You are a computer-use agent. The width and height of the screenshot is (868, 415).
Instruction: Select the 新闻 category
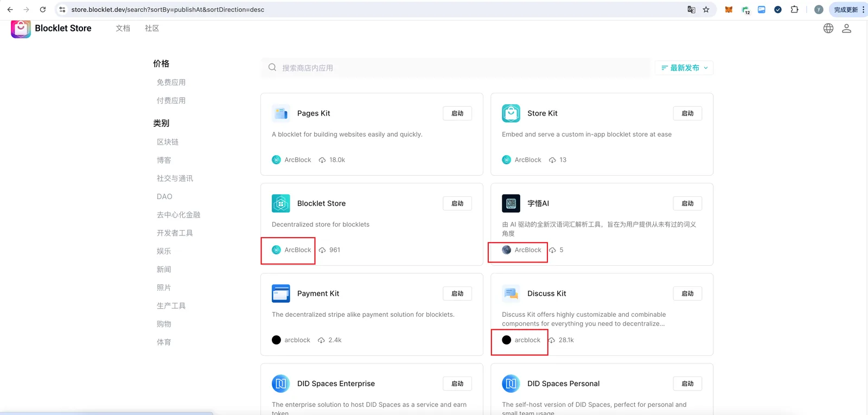(x=164, y=270)
